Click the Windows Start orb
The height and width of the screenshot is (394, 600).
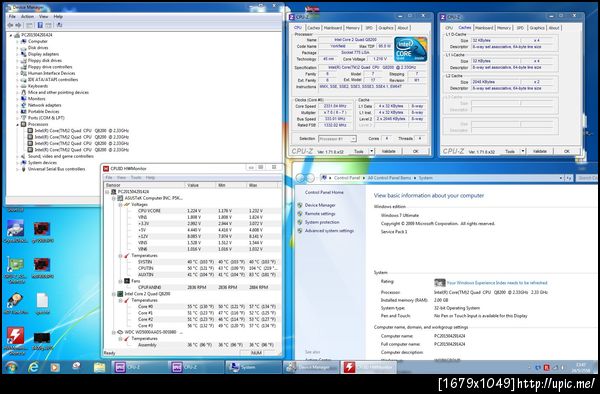(x=11, y=367)
